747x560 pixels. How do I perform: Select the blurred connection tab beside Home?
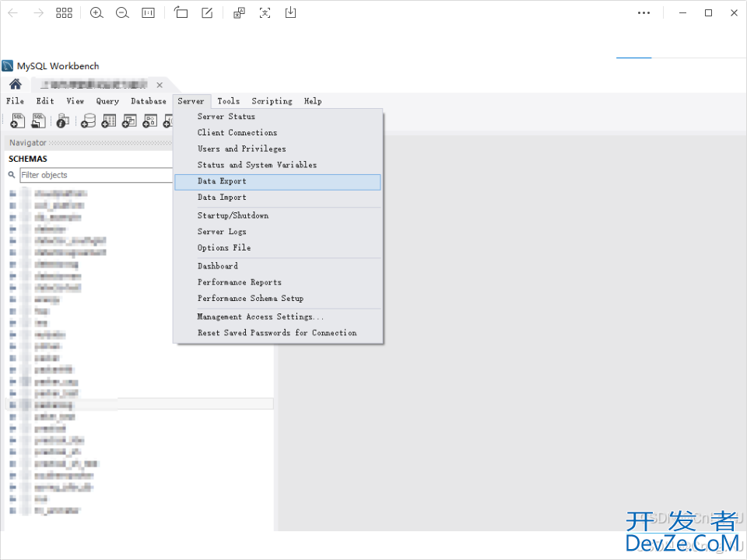pyautogui.click(x=93, y=85)
